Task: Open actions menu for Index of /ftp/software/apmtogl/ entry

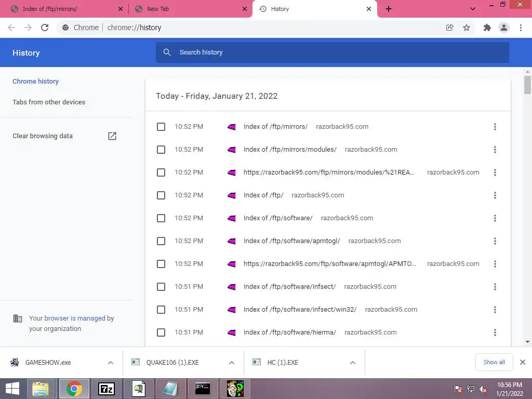Action: click(x=495, y=241)
